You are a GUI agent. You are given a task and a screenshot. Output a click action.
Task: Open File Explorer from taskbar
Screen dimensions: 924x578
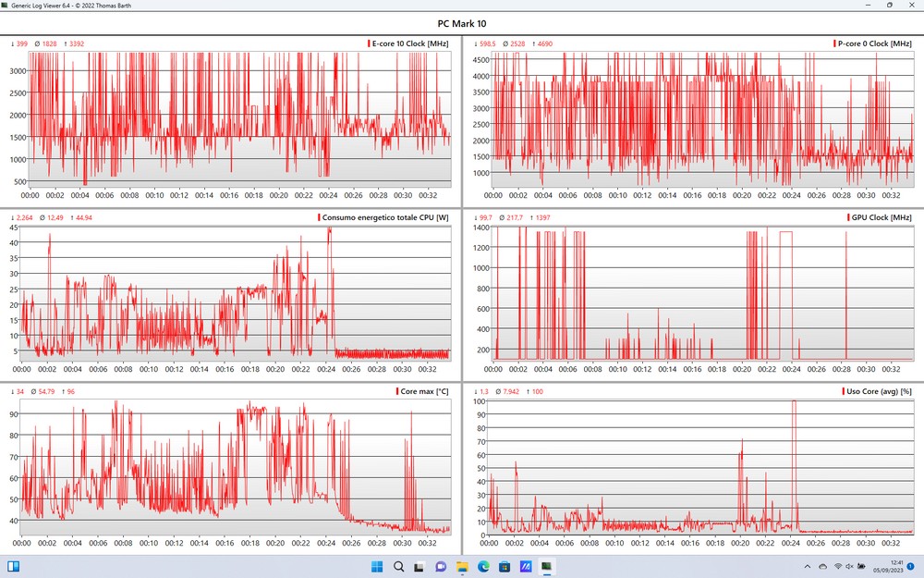pyautogui.click(x=462, y=567)
